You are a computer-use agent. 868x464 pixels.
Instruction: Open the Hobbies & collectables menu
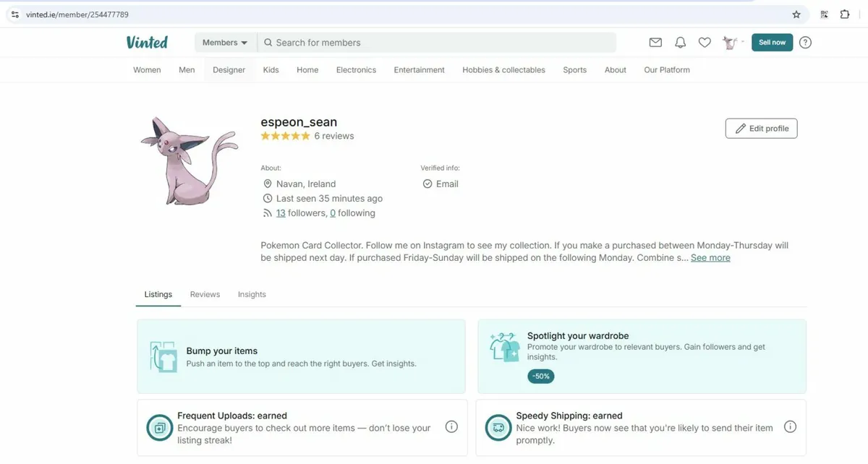pyautogui.click(x=503, y=70)
